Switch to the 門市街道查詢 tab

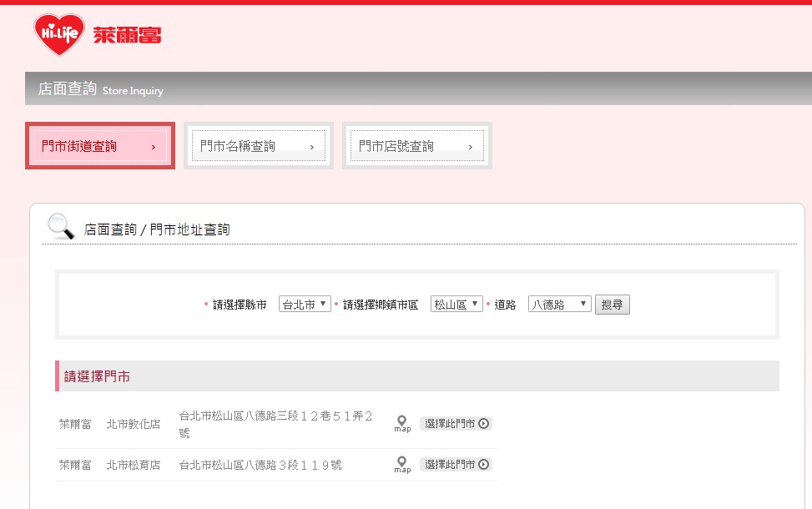coord(100,146)
